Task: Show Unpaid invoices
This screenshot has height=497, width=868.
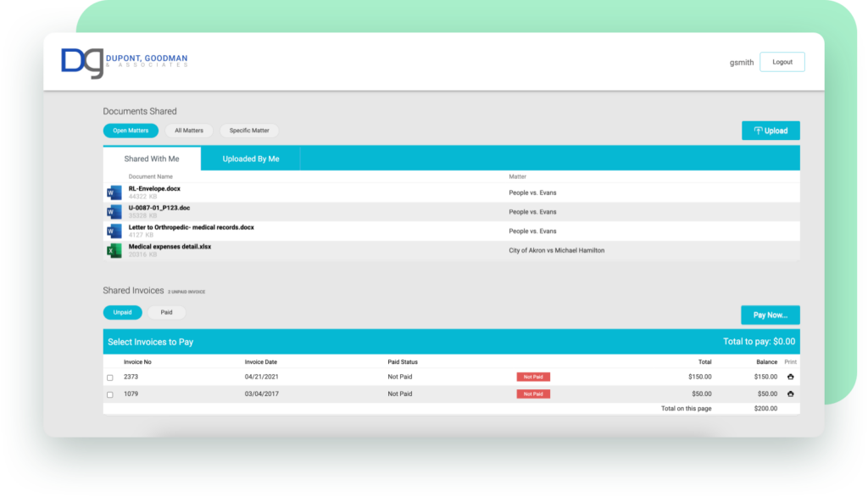Action: click(122, 312)
